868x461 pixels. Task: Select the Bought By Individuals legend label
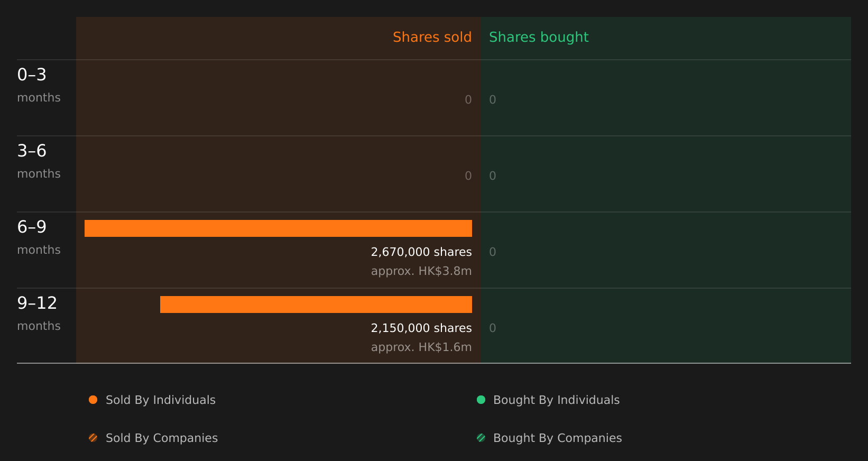tap(556, 400)
